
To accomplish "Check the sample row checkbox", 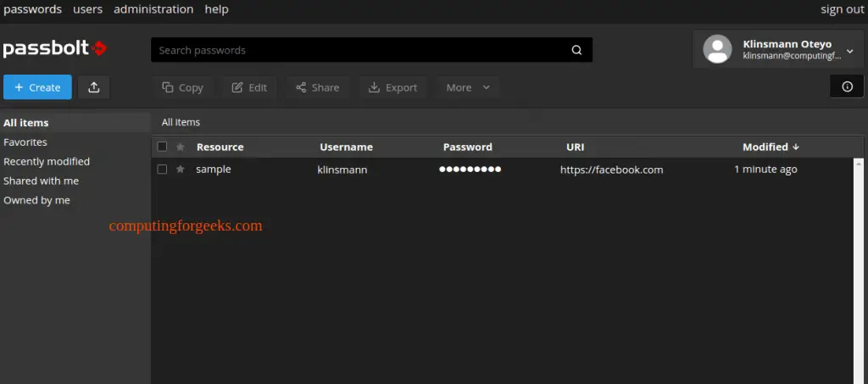I will (x=162, y=170).
